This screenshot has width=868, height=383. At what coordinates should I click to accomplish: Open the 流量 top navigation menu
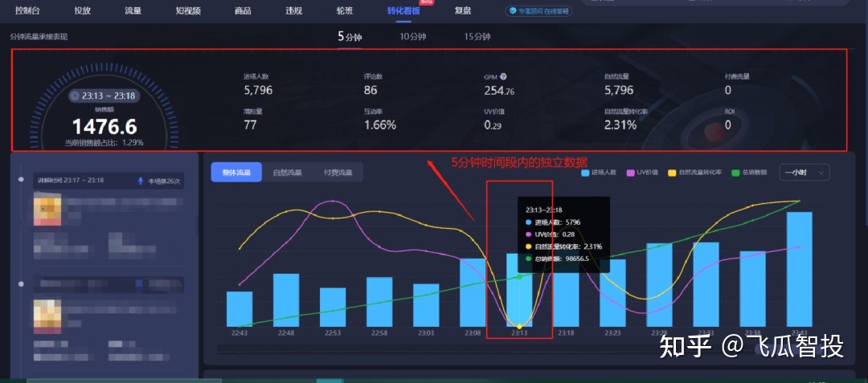[x=133, y=11]
